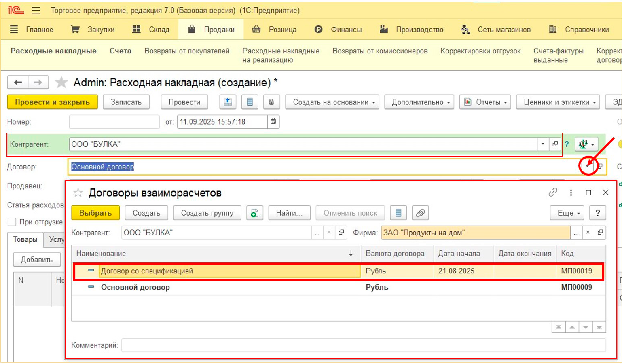Click the yellow Выбрать button
This screenshot has height=364, width=622.
pos(95,213)
